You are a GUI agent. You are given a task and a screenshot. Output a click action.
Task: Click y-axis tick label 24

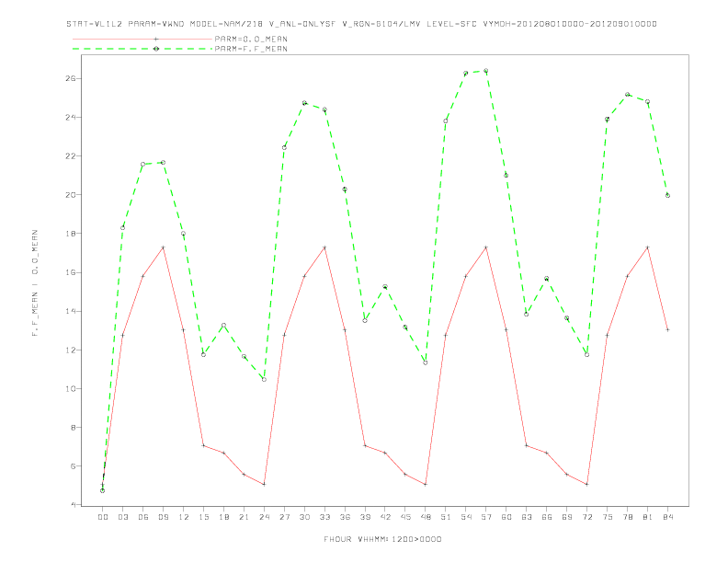(x=70, y=117)
